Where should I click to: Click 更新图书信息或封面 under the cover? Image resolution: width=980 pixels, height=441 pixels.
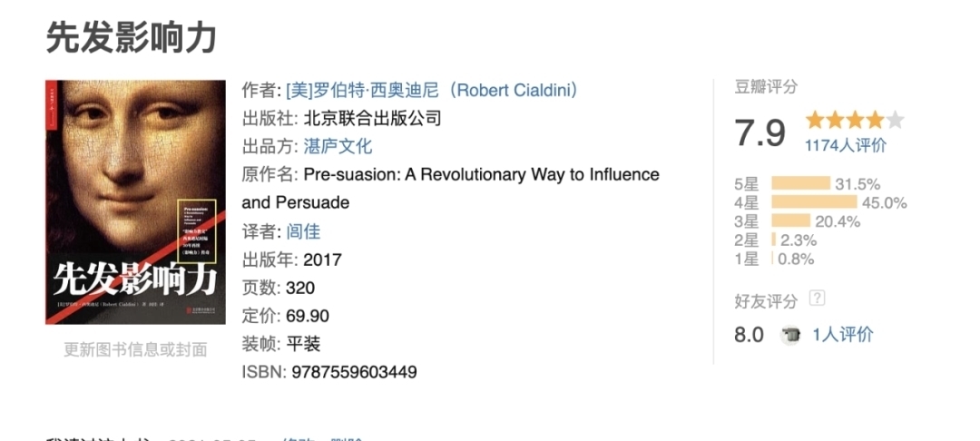135,349
